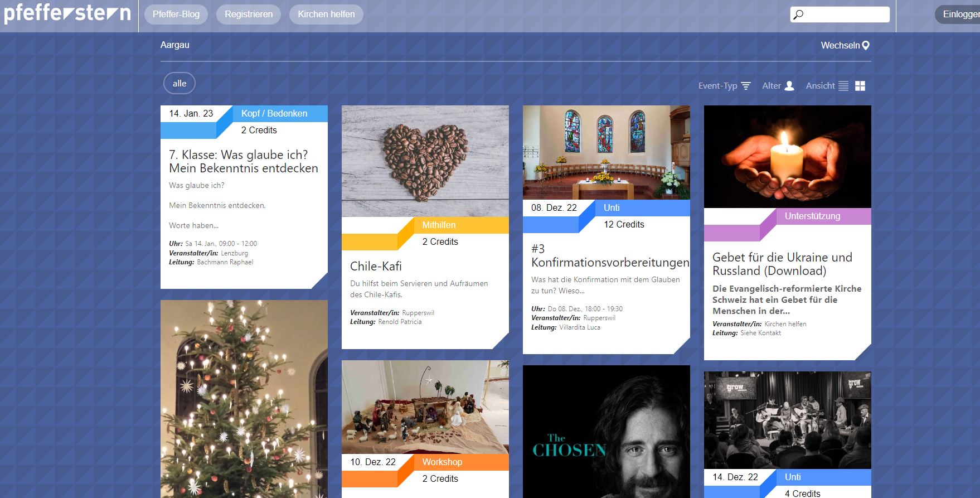Focus the search input field
This screenshot has height=498, width=980.
(x=840, y=14)
